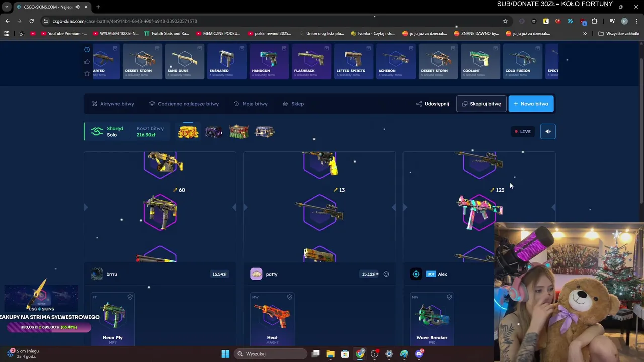Click the LIVE indicator badge

pos(523,131)
